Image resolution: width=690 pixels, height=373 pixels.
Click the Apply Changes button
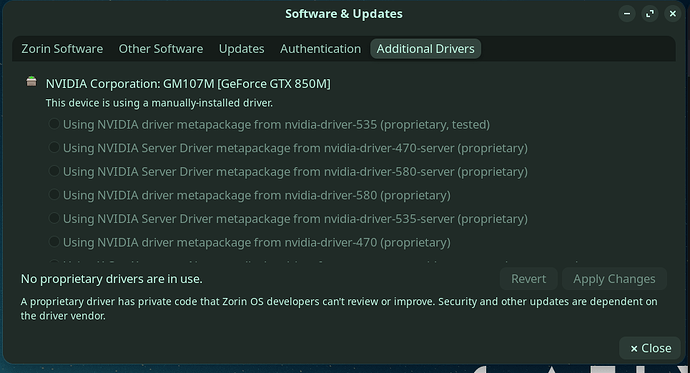tap(614, 279)
